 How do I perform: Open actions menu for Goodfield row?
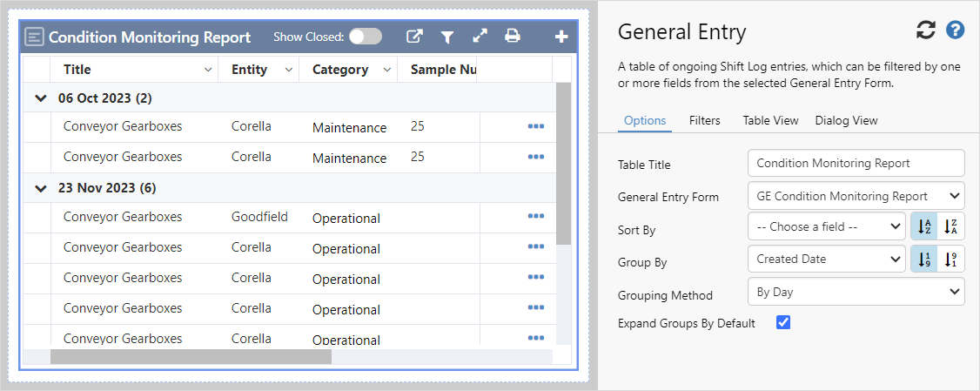[x=535, y=217]
